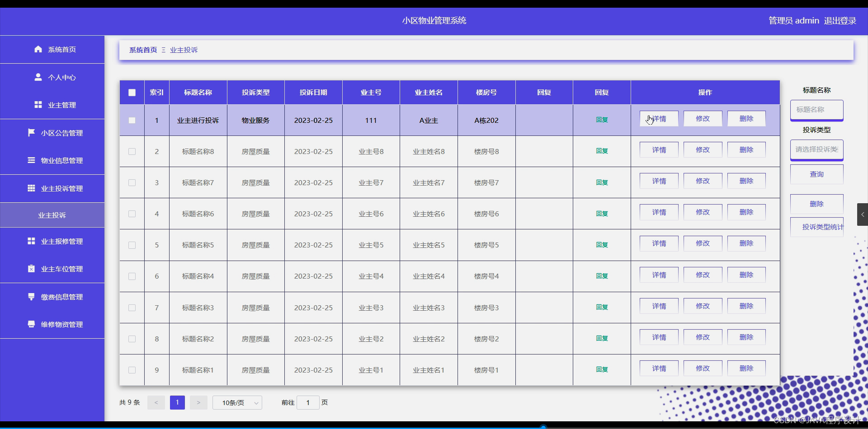Click the clipboard icon beside 业主车位管理
Image resolution: width=868 pixels, height=429 pixels.
click(31, 269)
